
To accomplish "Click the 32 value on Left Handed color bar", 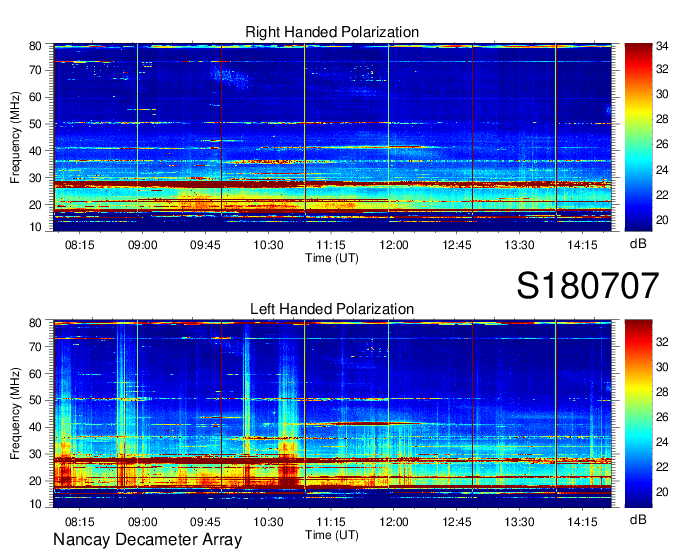I will click(x=662, y=342).
